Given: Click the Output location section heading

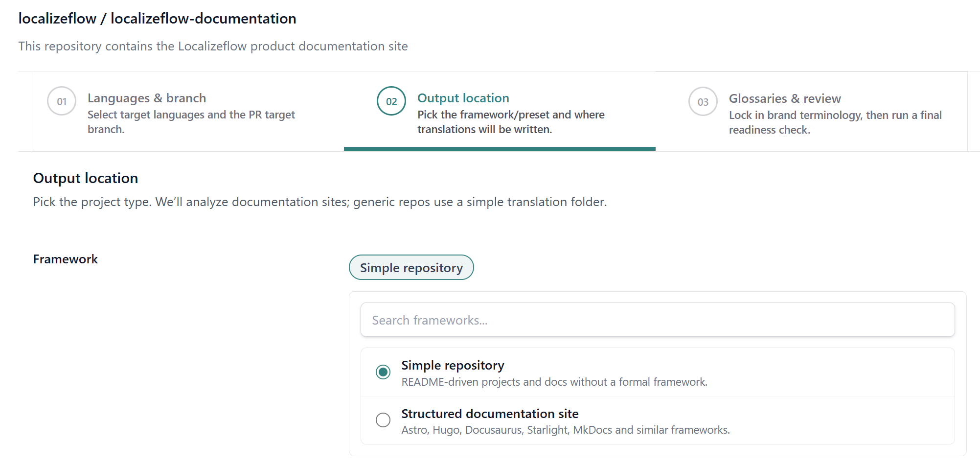Looking at the screenshot, I should tap(85, 178).
